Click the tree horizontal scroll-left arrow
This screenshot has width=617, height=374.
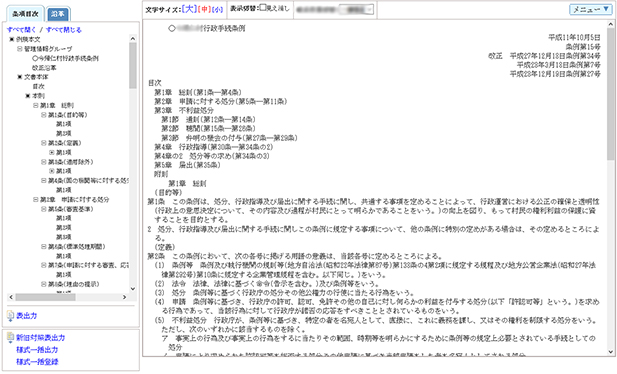11,297
